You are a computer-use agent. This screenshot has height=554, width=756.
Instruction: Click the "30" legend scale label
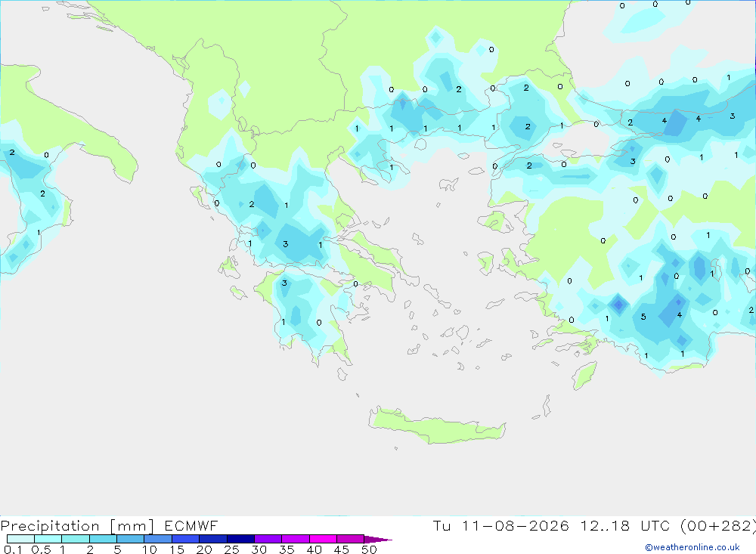coord(259,549)
